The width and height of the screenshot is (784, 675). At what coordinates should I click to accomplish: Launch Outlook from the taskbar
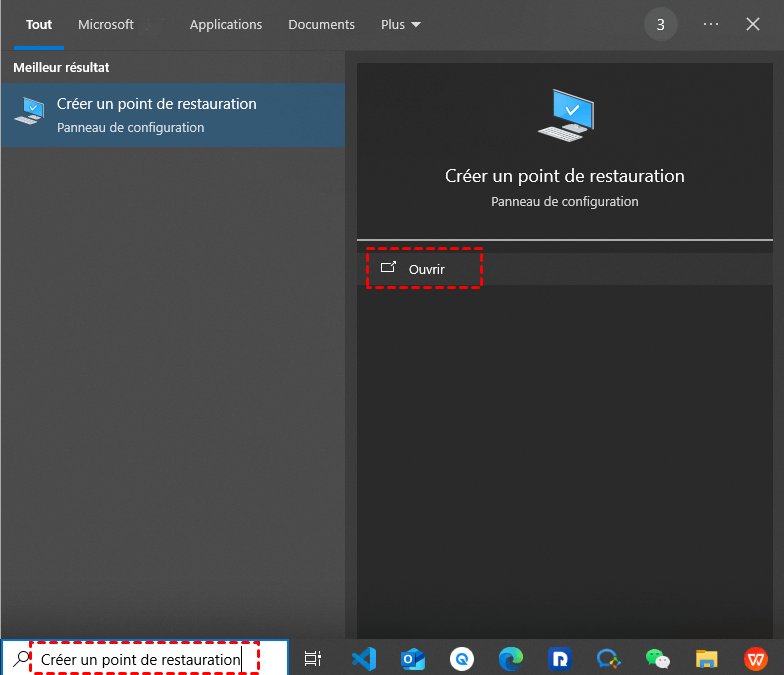[412, 658]
